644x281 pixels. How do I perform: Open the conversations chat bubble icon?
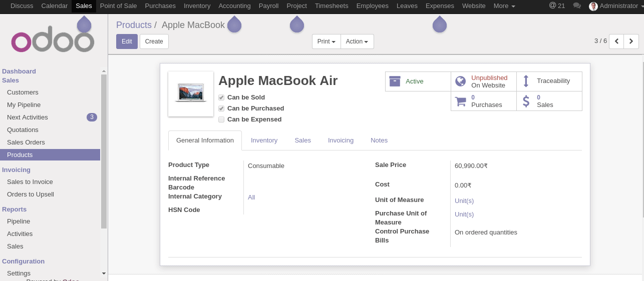tap(577, 6)
